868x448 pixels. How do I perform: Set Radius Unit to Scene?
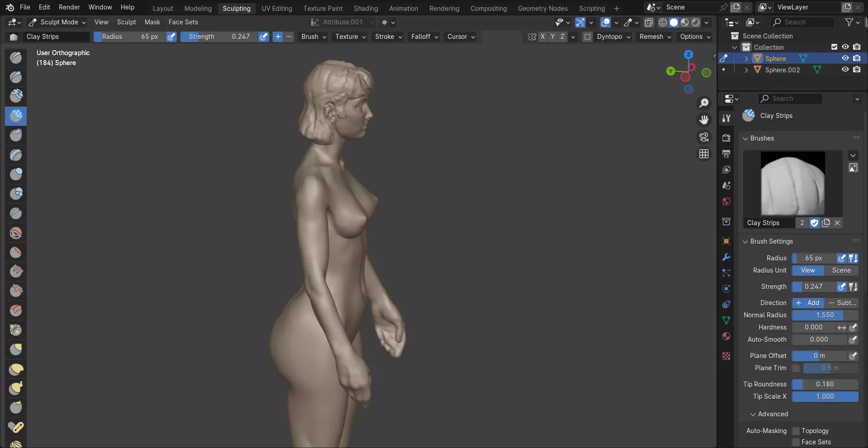point(841,270)
